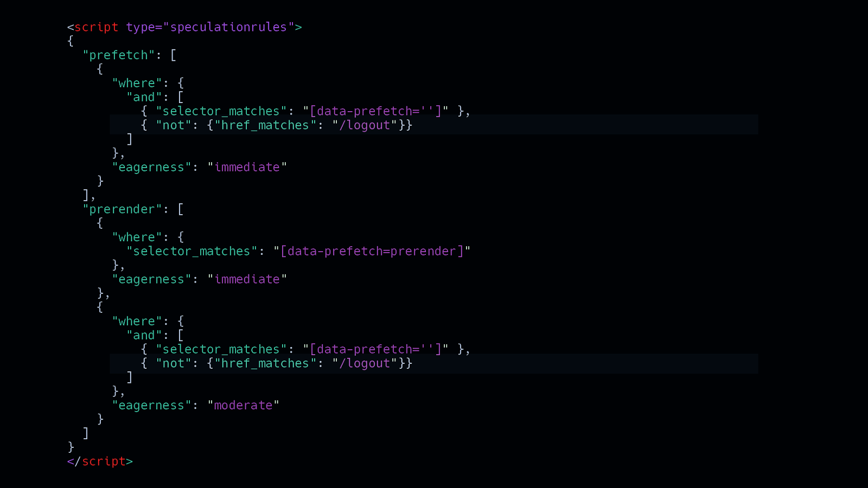Click the "prerender" key
Image resolution: width=868 pixels, height=488 pixels.
point(122,209)
